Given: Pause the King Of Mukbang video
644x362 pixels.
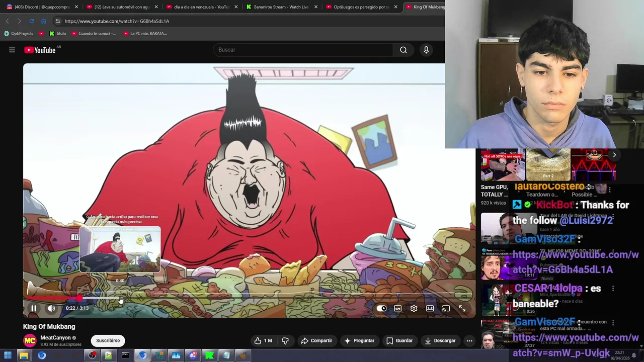Looking at the screenshot, I should (x=34, y=308).
